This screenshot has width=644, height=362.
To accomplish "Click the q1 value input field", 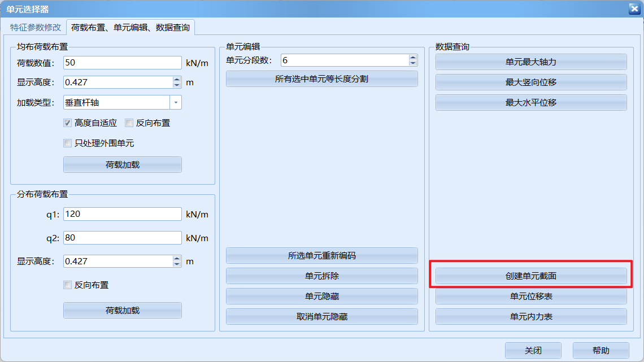I will (122, 214).
